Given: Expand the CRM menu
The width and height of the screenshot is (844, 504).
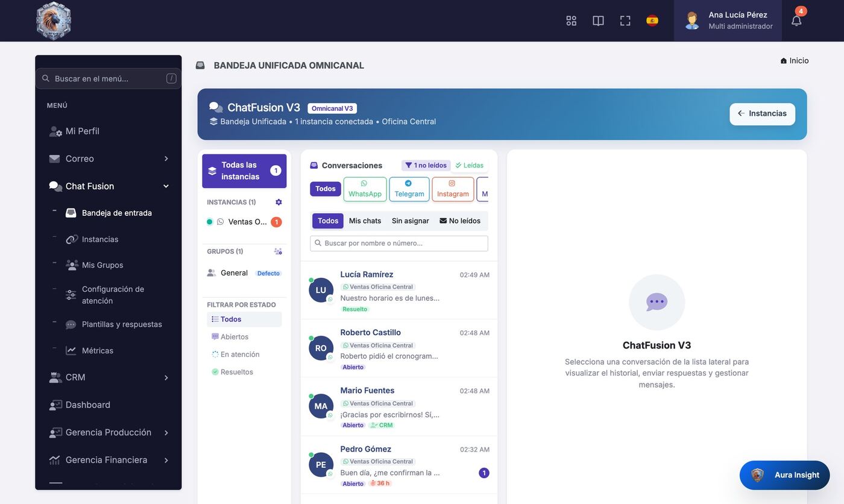Looking at the screenshot, I should pyautogui.click(x=109, y=377).
